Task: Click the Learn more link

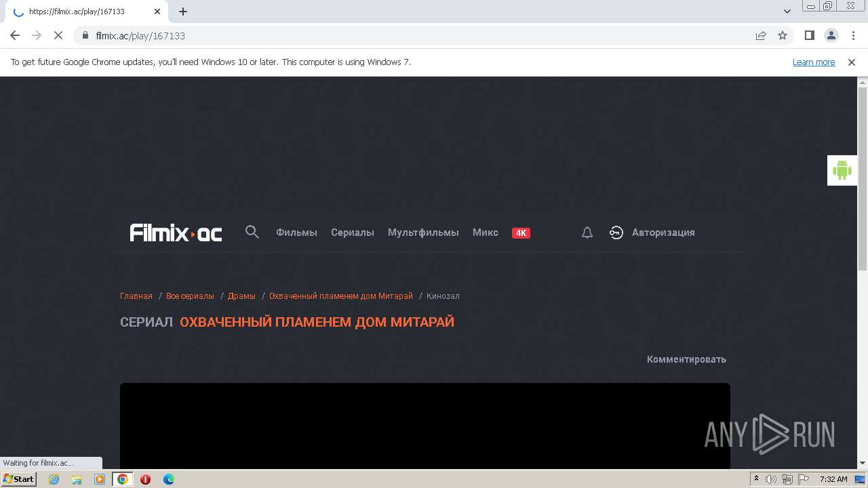Action: pos(814,62)
